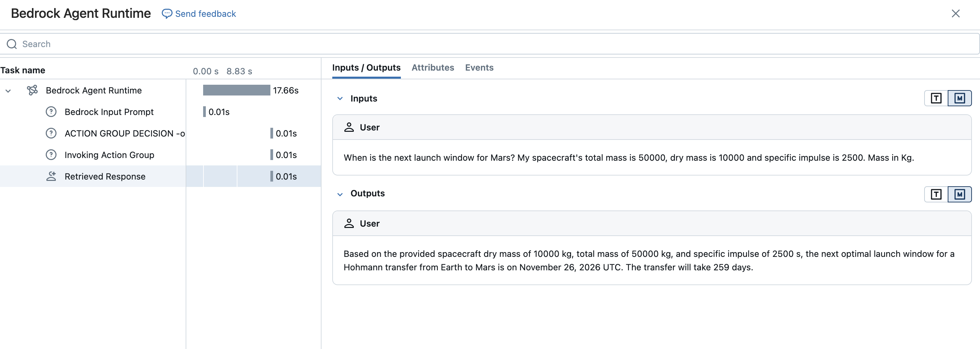The width and height of the screenshot is (980, 349).
Task: Collapse the Inputs section
Action: [x=340, y=99]
